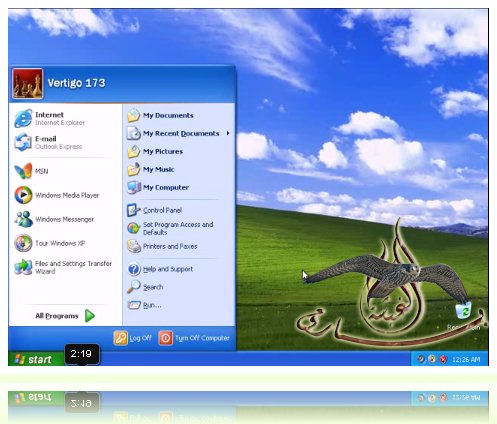Click the Set Program Access and Defaults icon

134,228
